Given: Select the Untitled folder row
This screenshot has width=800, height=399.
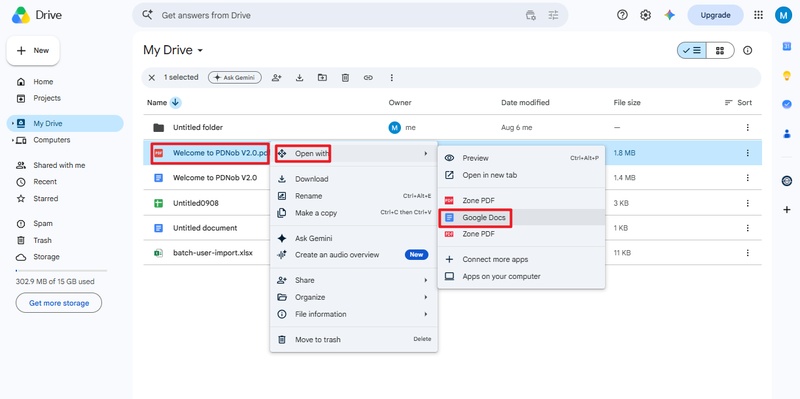Looking at the screenshot, I should 453,128.
